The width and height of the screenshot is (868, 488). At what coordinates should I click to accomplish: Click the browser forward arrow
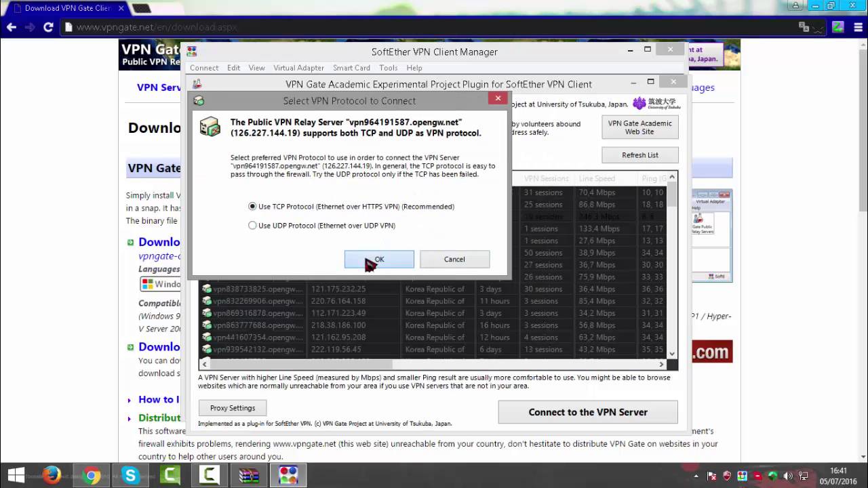pyautogui.click(x=29, y=27)
